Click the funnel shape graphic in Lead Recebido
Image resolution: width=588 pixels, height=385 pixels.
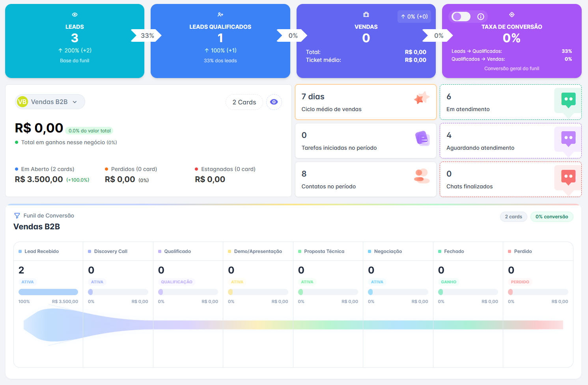[x=53, y=325]
